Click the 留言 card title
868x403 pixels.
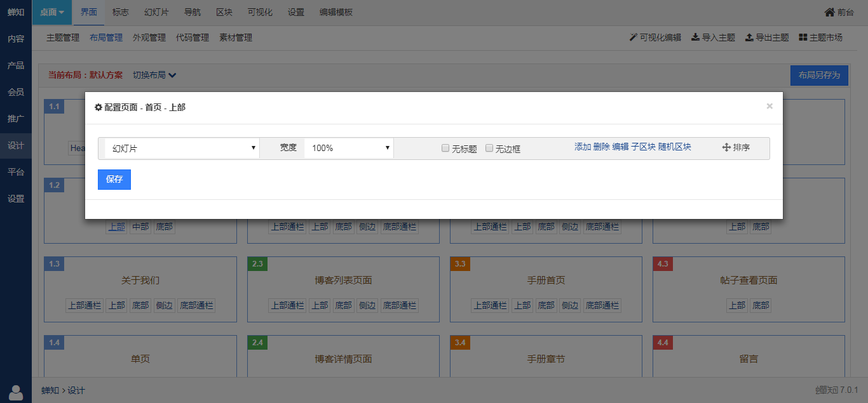click(749, 359)
